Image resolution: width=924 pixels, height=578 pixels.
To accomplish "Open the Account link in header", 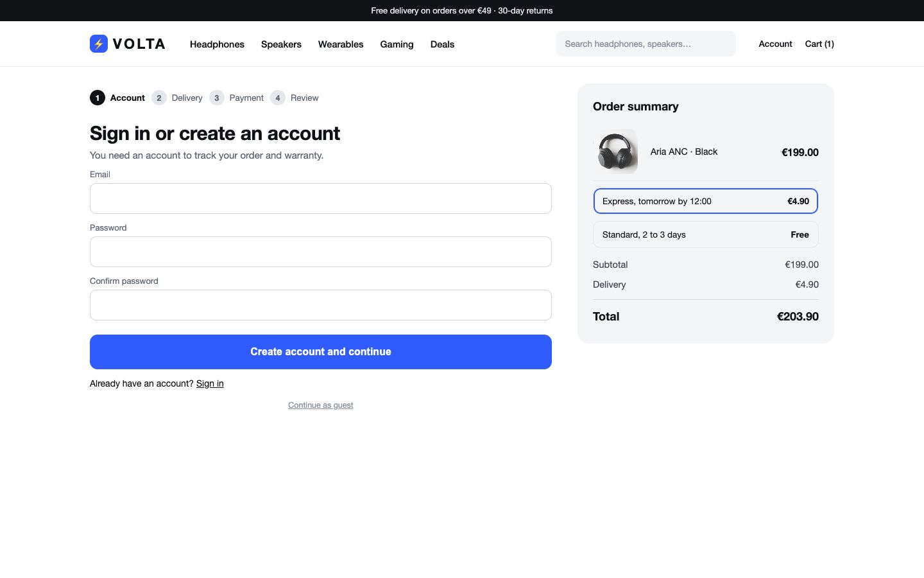I will [x=775, y=44].
